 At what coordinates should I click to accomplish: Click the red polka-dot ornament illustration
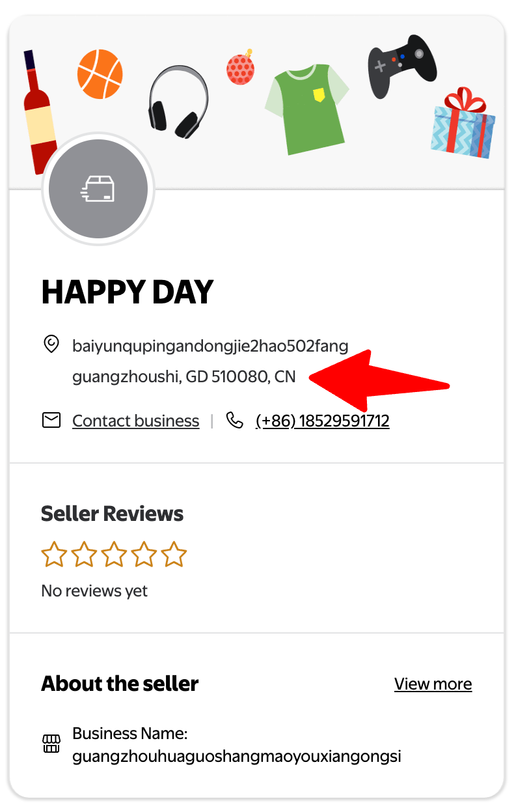pos(240,67)
